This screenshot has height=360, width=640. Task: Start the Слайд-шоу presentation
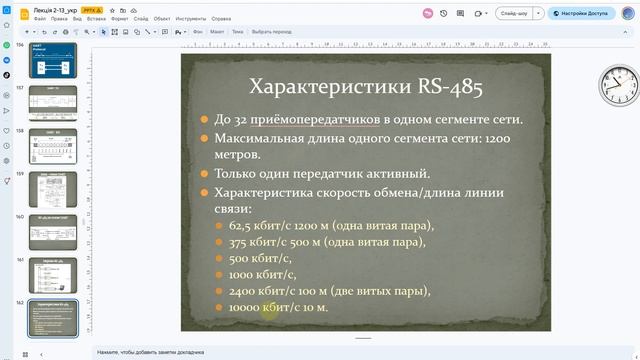514,13
